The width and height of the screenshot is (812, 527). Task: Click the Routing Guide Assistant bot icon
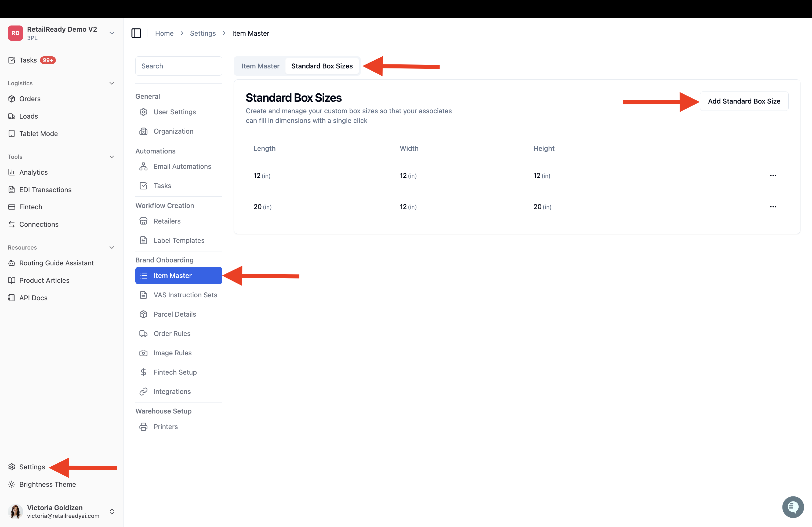coord(12,263)
